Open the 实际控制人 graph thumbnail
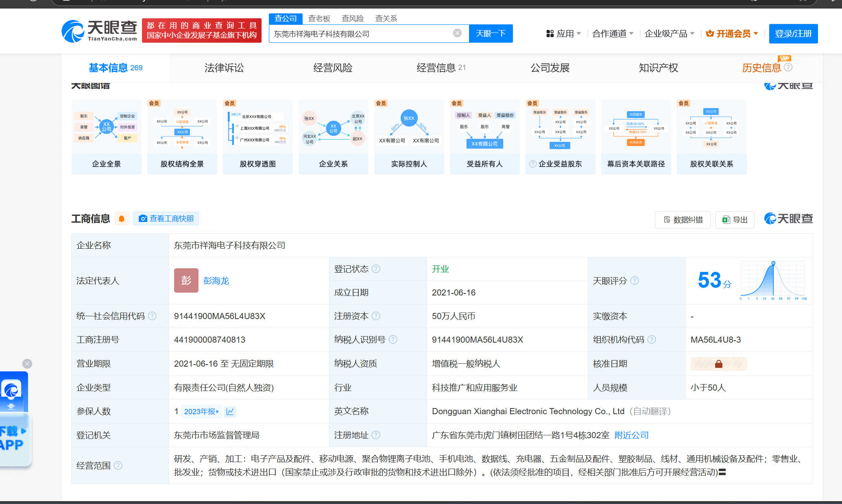This screenshot has width=842, height=504. (409, 137)
